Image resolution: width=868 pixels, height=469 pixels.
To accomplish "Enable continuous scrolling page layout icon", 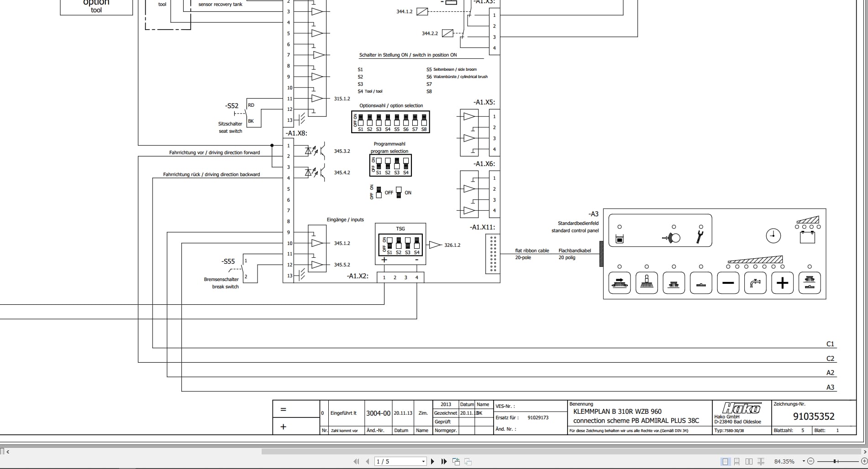I will coord(737,461).
